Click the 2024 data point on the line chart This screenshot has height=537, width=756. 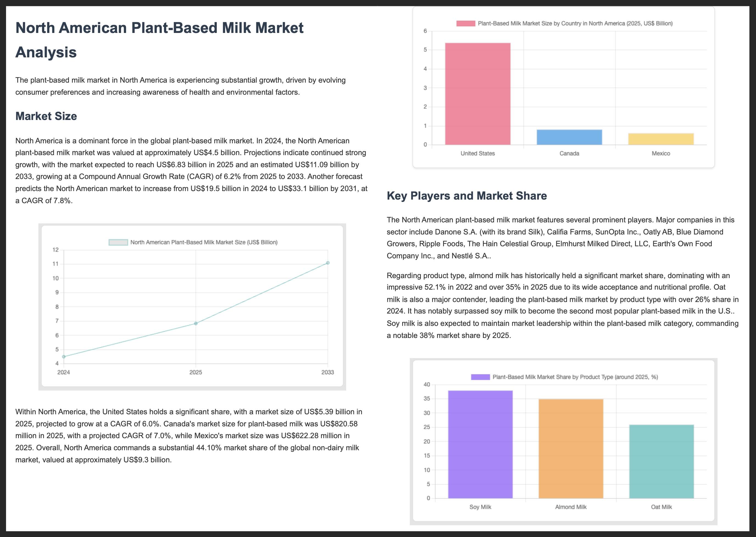(64, 357)
